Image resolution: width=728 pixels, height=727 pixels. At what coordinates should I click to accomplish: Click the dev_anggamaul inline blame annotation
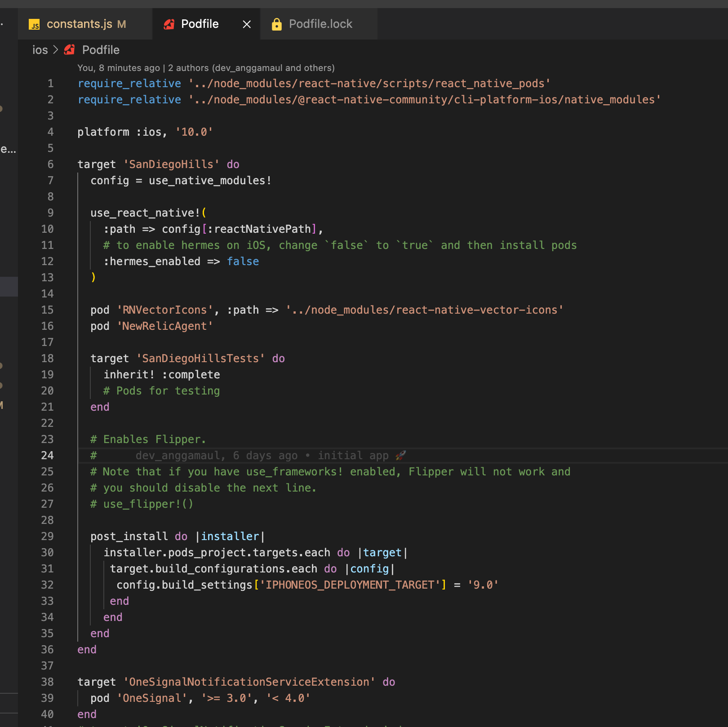[178, 455]
